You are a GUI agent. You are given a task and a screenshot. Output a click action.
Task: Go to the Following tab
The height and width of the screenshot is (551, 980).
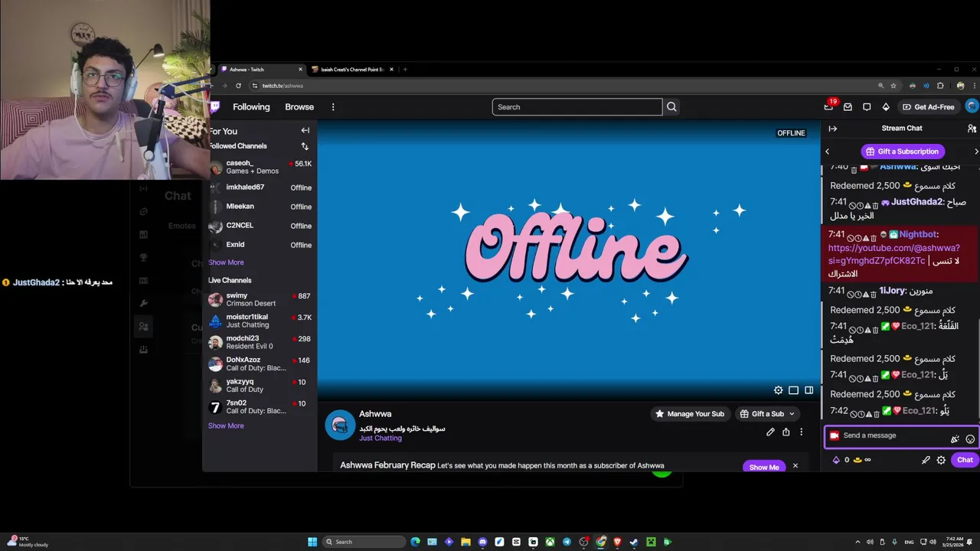251,107
